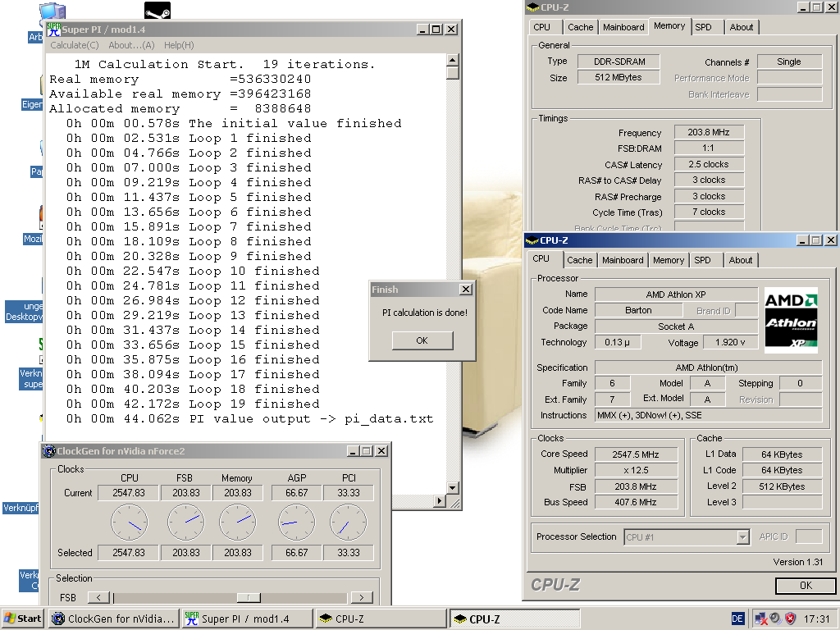Open the Start menu
The image size is (840, 630).
22,619
